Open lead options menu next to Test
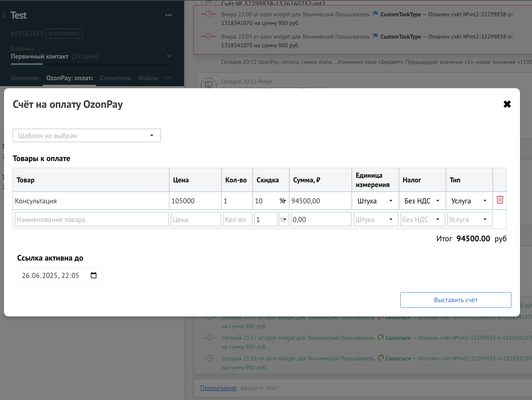The height and width of the screenshot is (400, 532). point(168,15)
